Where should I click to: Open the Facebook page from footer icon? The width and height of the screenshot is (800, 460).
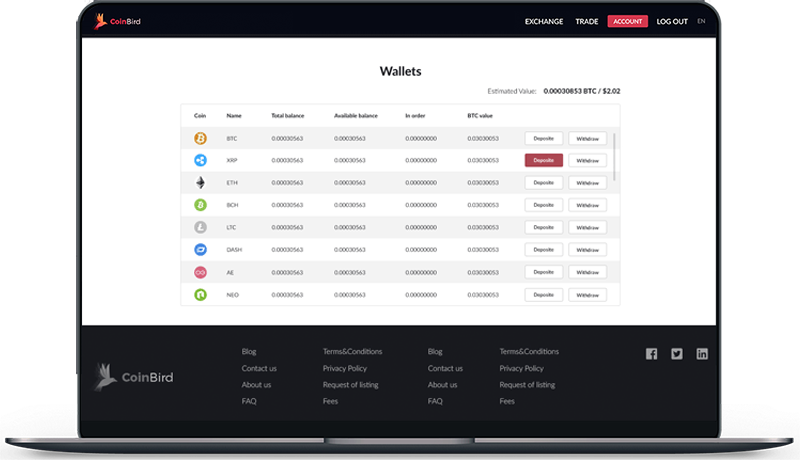pos(651,354)
